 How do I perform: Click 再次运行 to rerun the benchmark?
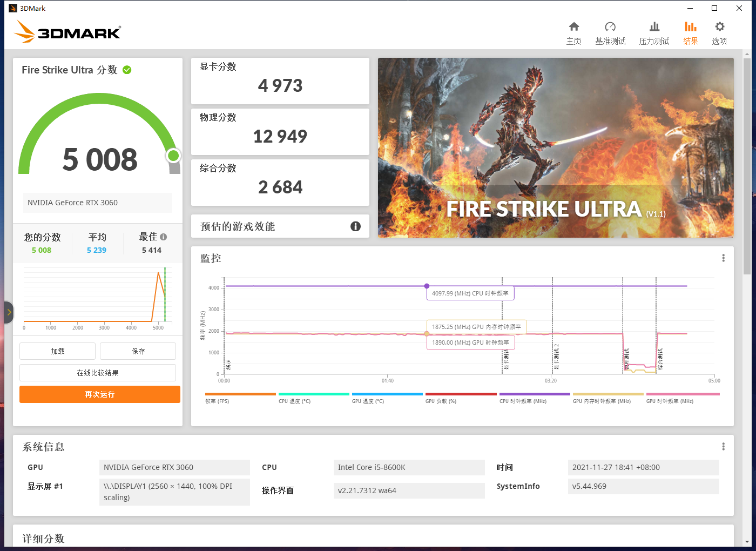pyautogui.click(x=99, y=394)
